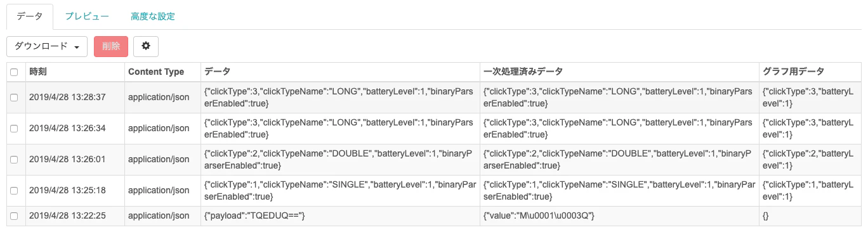Switch to the プレビュー tab

point(87,16)
